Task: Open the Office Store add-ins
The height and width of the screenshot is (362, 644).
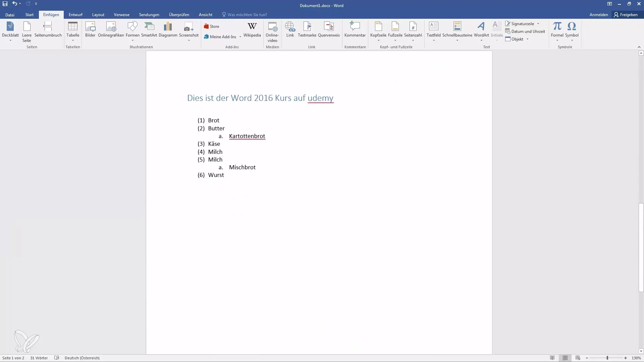Action: pyautogui.click(x=211, y=26)
